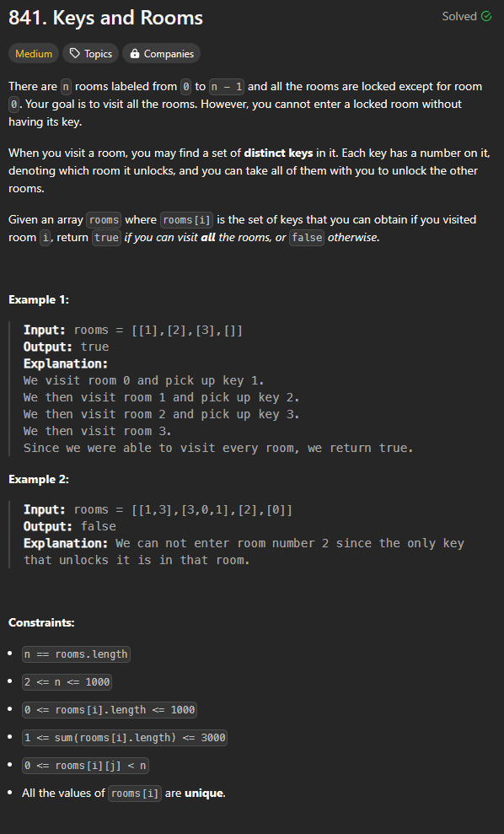This screenshot has height=834, width=504.
Task: Click the Solved status label
Action: [x=459, y=16]
